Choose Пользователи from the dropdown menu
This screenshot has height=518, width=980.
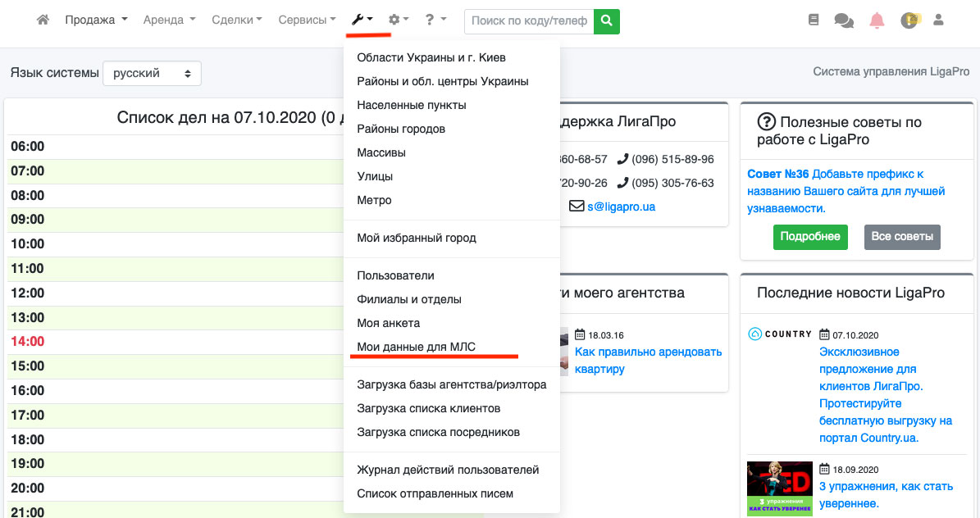(x=395, y=275)
